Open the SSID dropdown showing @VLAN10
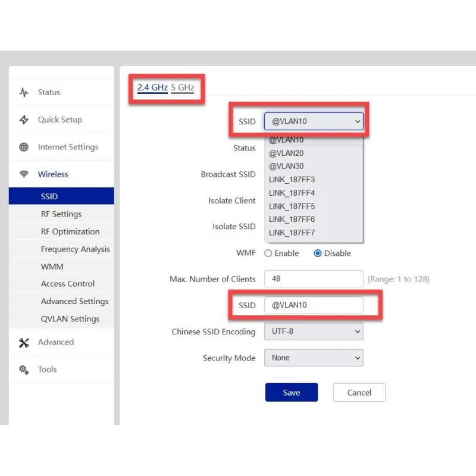The width and height of the screenshot is (476, 476). 314,121
